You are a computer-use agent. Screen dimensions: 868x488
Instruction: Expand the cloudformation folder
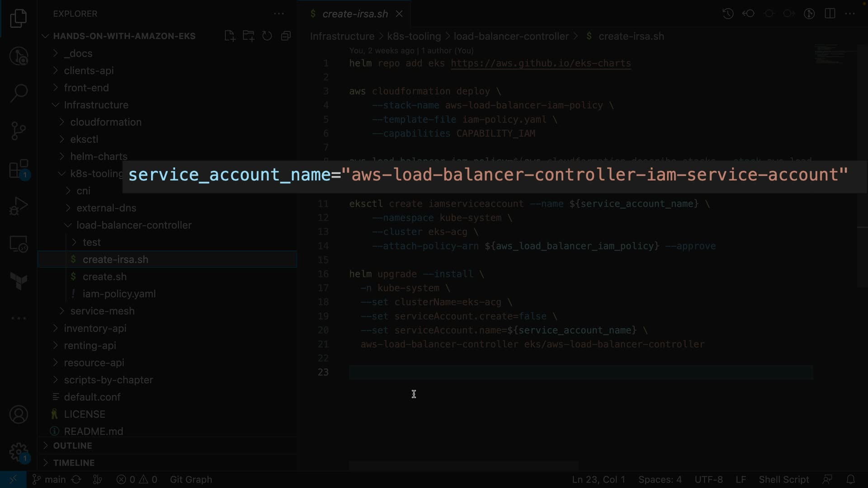106,122
